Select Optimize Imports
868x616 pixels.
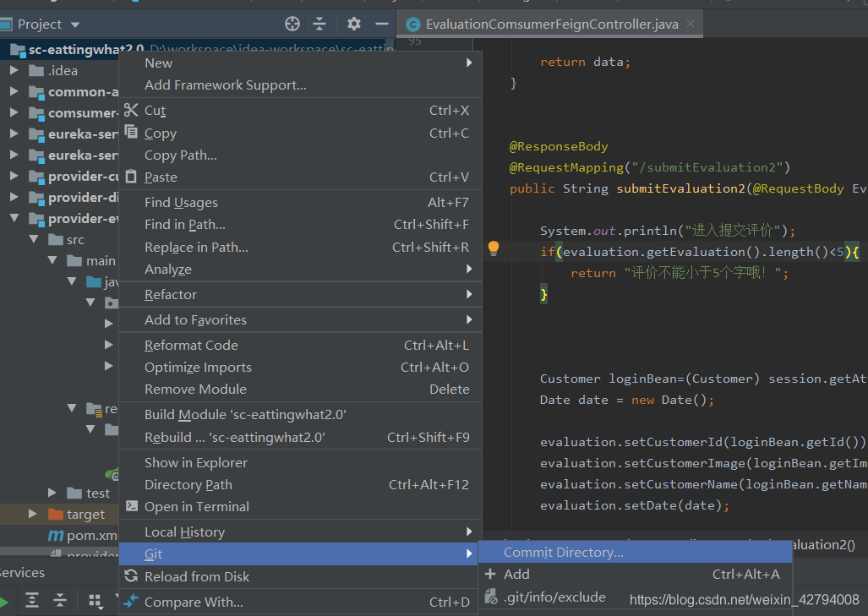click(301, 368)
